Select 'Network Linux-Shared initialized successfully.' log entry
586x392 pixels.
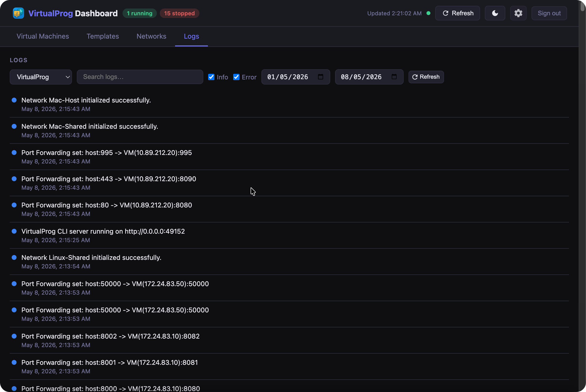point(289,262)
